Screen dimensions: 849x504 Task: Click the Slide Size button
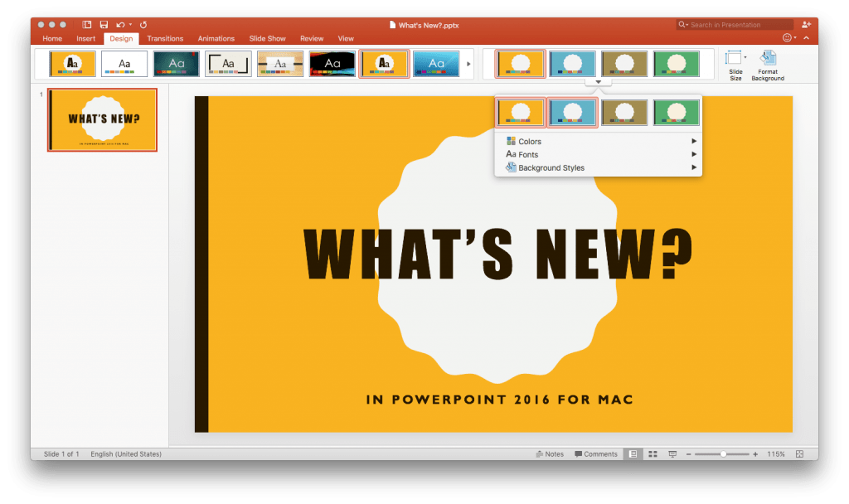[x=735, y=65]
